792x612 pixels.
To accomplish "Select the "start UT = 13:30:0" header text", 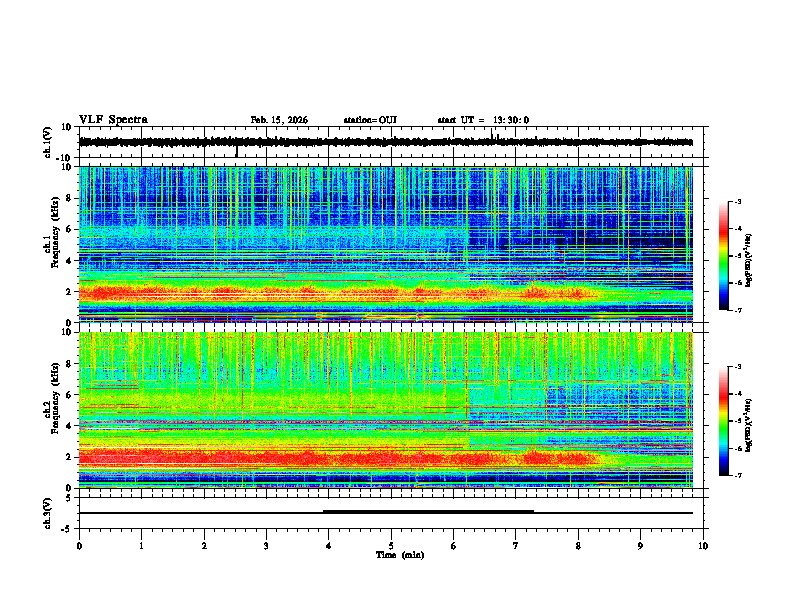I will (x=483, y=120).
